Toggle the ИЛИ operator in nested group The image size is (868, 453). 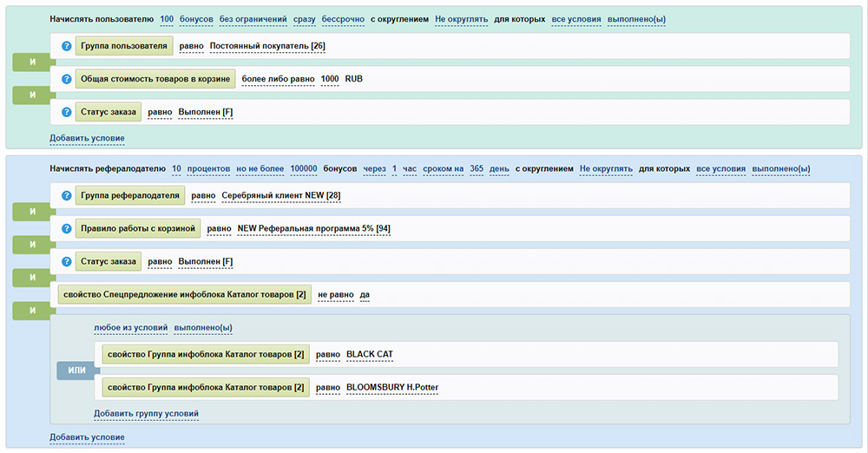point(76,371)
